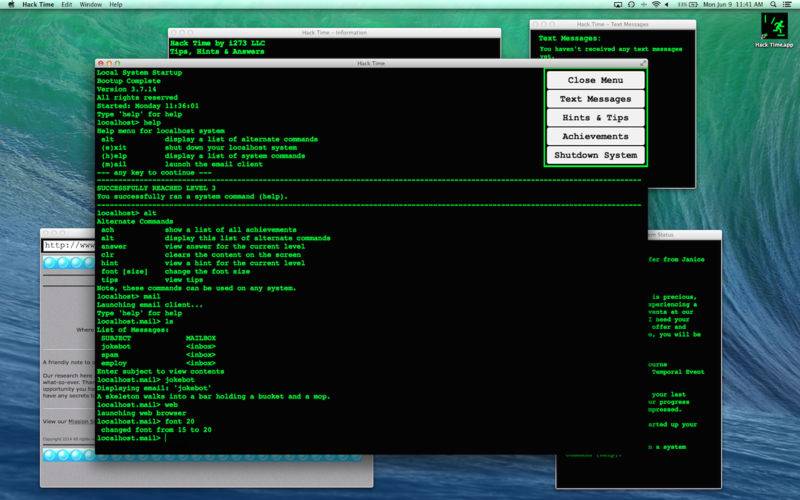
Task: Click the Close Menu button
Action: (595, 80)
